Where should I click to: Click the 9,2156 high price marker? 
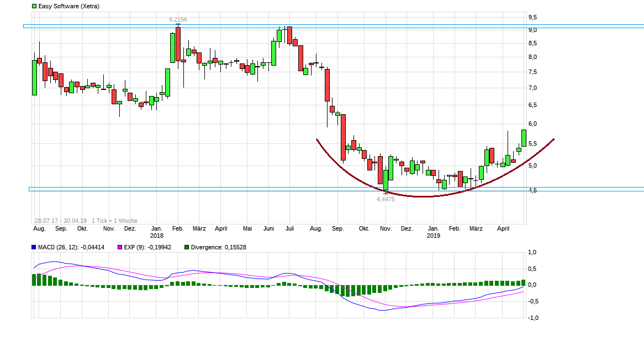(177, 19)
